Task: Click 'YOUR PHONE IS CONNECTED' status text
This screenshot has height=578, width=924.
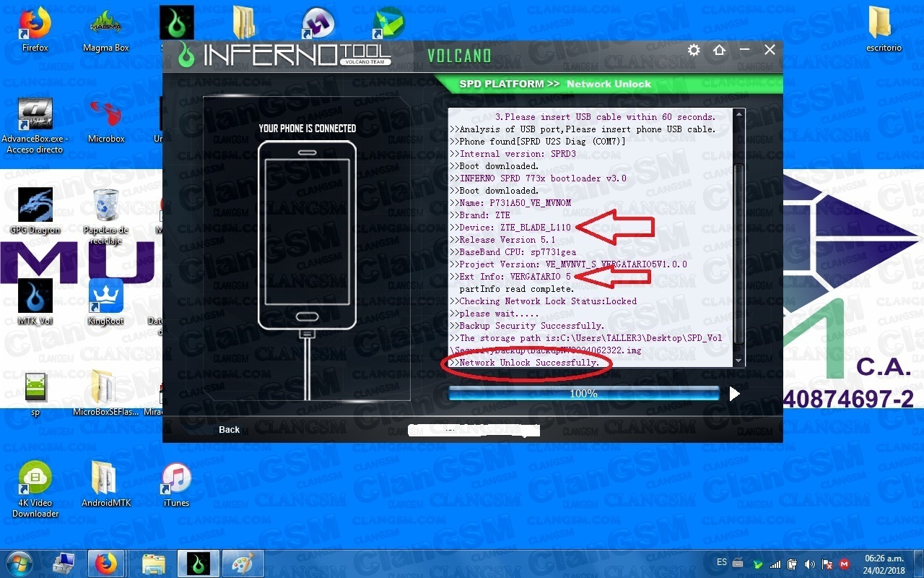Action: click(x=308, y=129)
